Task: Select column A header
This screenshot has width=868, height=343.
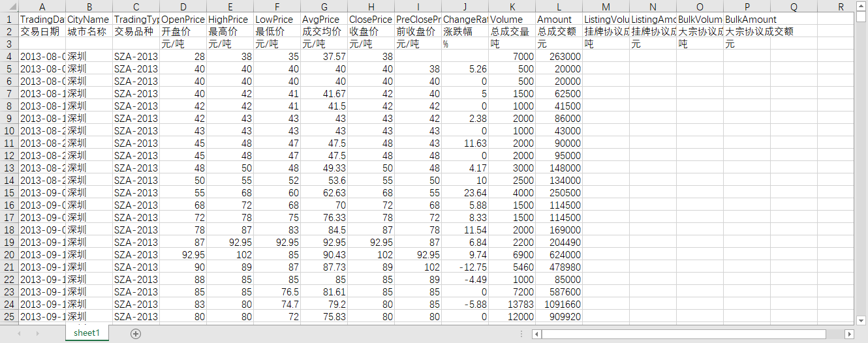Action: [x=42, y=7]
